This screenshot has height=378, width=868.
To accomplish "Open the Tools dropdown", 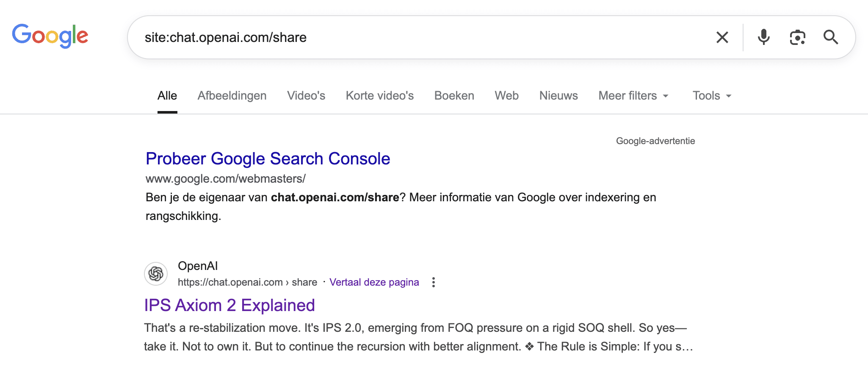I will (x=712, y=96).
